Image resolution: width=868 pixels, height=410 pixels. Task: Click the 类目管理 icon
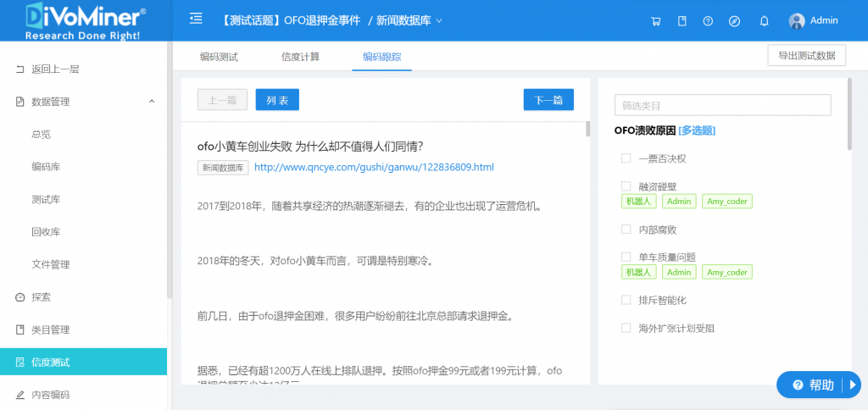[x=20, y=330]
